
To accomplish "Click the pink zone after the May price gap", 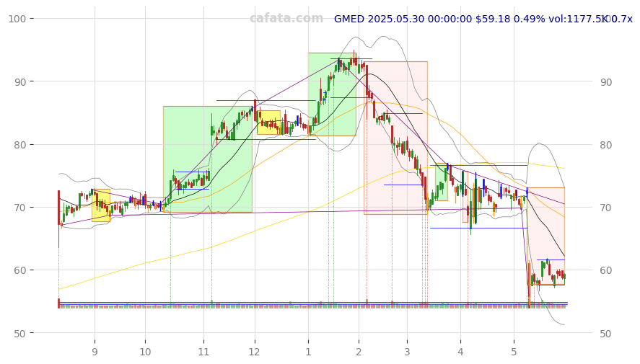I will [x=546, y=236].
